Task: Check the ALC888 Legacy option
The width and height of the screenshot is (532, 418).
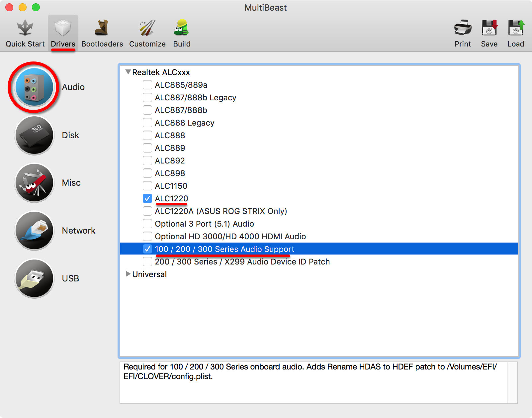Action: click(x=147, y=123)
